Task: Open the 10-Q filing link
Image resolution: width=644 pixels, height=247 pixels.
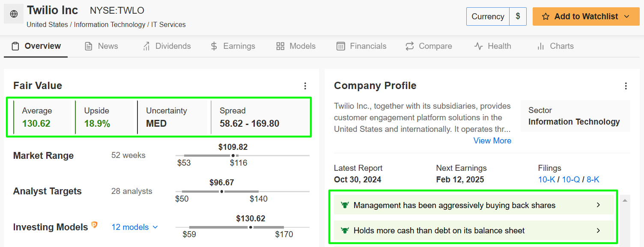Action: coord(571,180)
